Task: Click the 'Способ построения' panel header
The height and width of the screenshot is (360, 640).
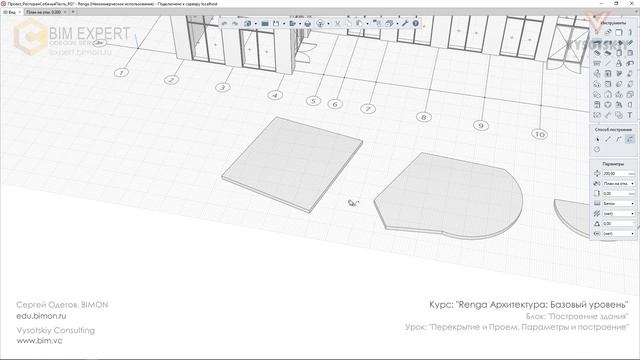Action: [x=613, y=130]
